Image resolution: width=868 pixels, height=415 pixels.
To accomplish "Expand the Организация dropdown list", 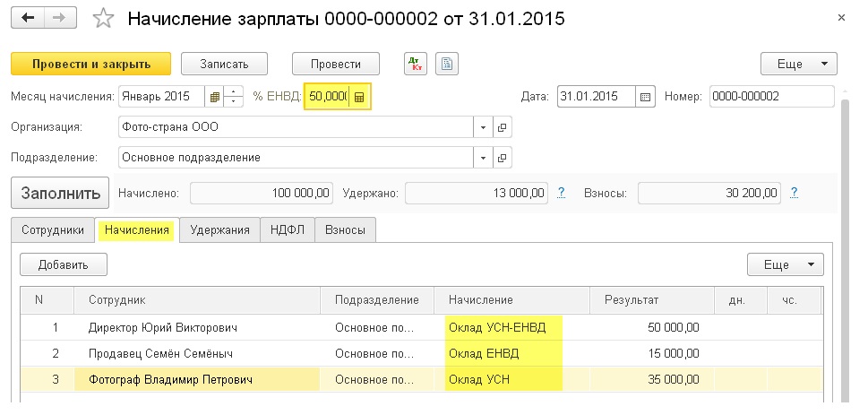I will pos(483,127).
